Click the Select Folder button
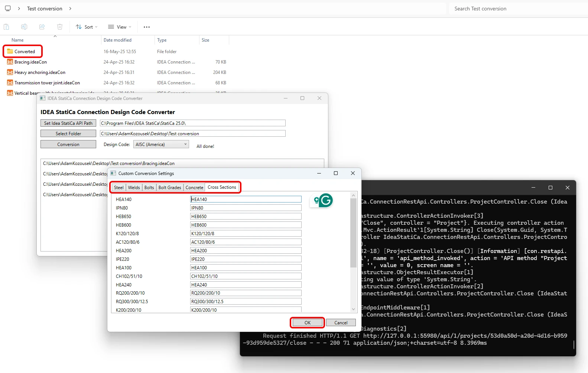 click(x=68, y=134)
